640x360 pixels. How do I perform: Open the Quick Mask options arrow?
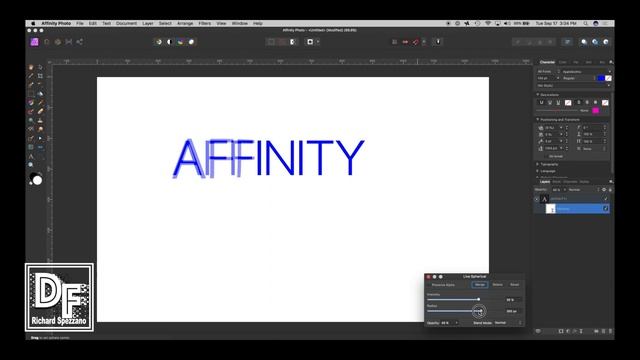pos(318,42)
